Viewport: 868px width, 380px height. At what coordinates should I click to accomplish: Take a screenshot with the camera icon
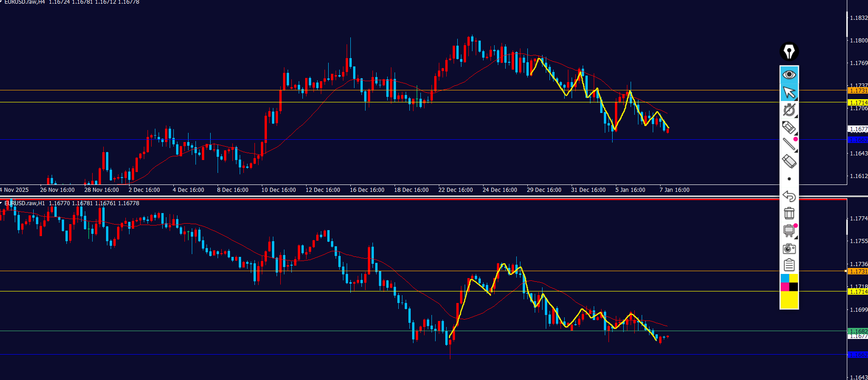(789, 249)
